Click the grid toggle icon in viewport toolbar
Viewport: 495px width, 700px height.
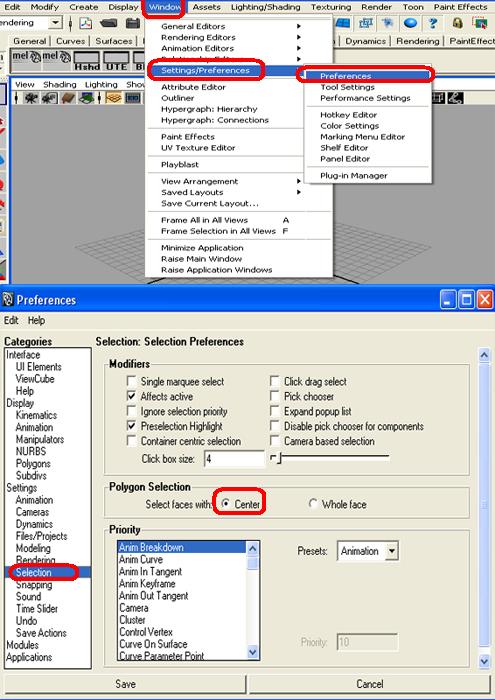(x=114, y=98)
